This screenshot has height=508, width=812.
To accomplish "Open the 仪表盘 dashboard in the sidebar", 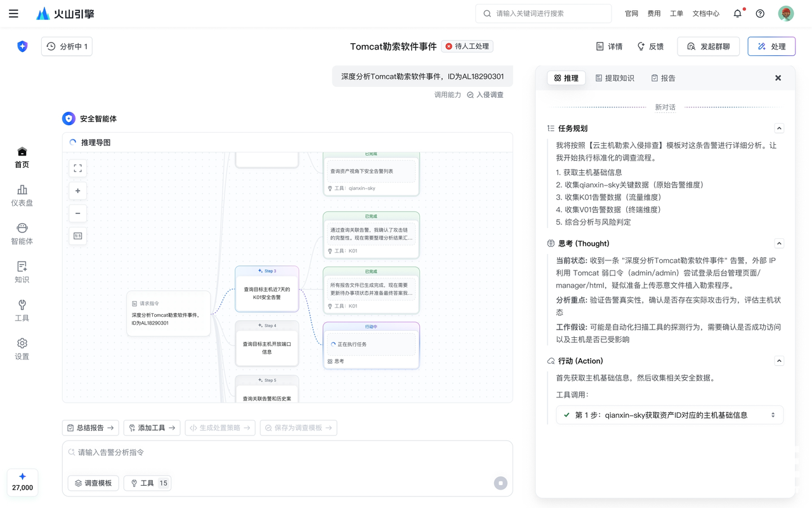I will coord(22,196).
